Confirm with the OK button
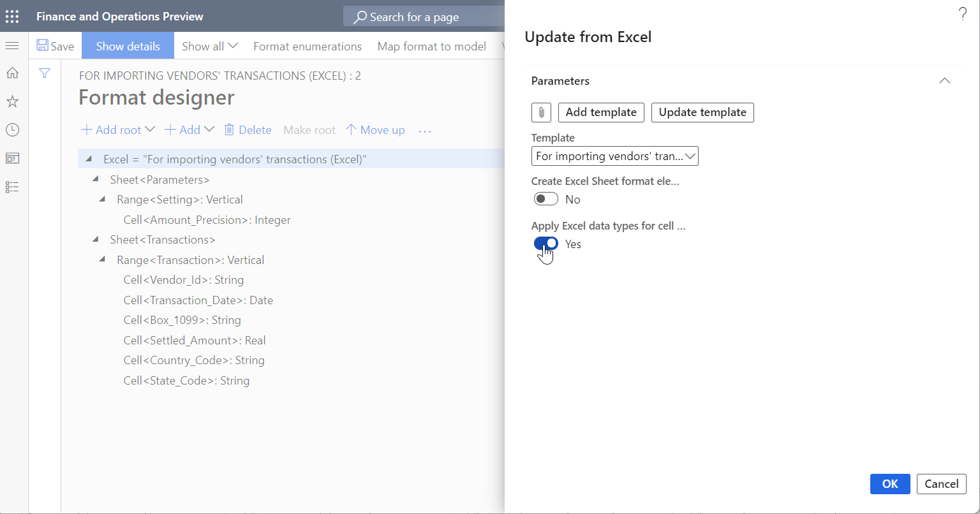The height and width of the screenshot is (514, 980). click(x=889, y=484)
